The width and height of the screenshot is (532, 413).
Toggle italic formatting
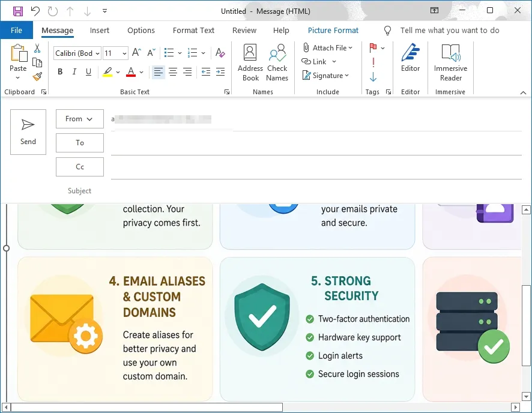[74, 71]
